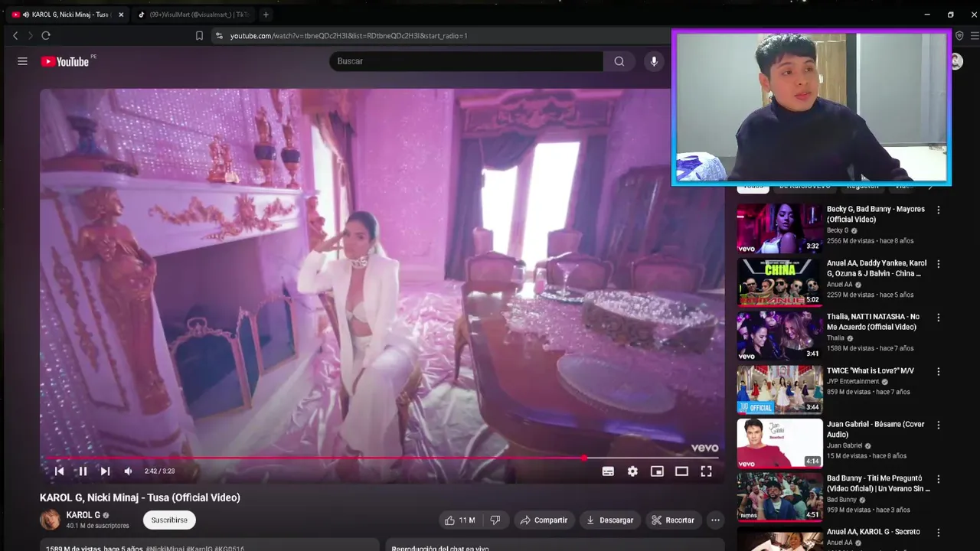Click the Recortar clip button

click(673, 520)
